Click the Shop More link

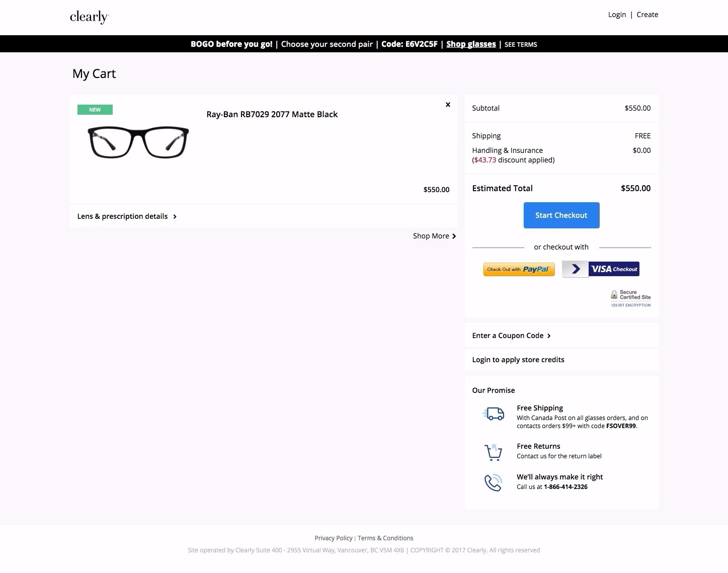tap(435, 236)
